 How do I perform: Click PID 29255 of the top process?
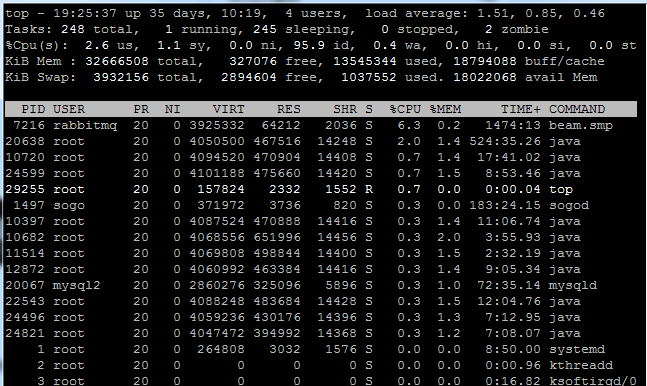(x=25, y=189)
